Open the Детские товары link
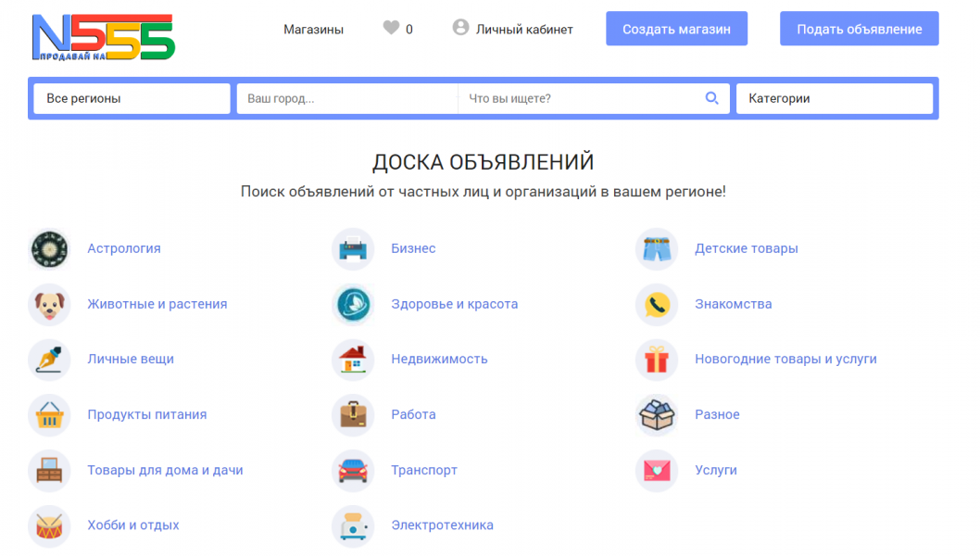 click(x=747, y=248)
